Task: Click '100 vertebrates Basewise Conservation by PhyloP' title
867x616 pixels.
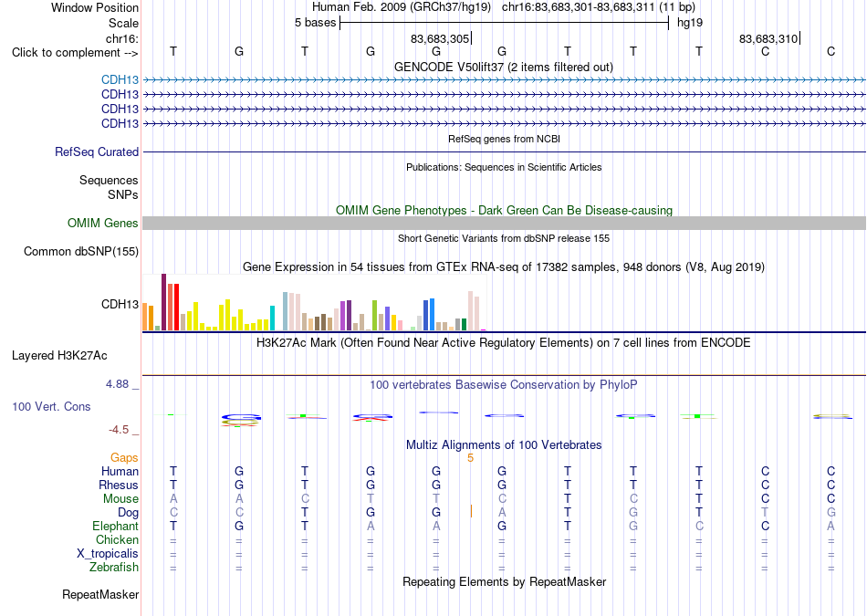Action: point(504,384)
